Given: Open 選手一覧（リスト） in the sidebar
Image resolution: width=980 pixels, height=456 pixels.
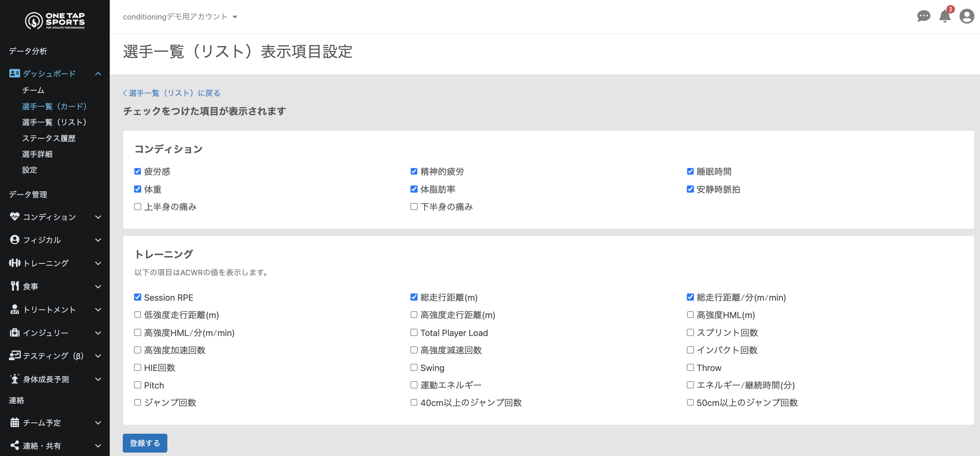Looking at the screenshot, I should pos(55,122).
